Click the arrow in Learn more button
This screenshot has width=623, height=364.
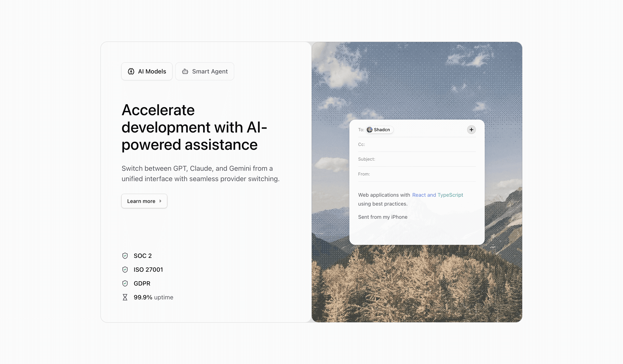click(x=161, y=201)
